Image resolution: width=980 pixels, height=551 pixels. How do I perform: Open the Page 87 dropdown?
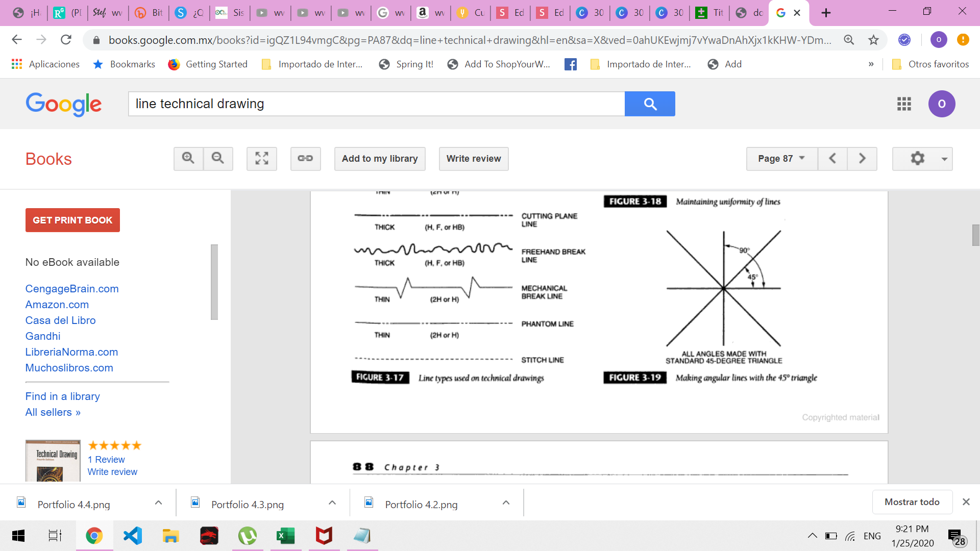pyautogui.click(x=781, y=159)
